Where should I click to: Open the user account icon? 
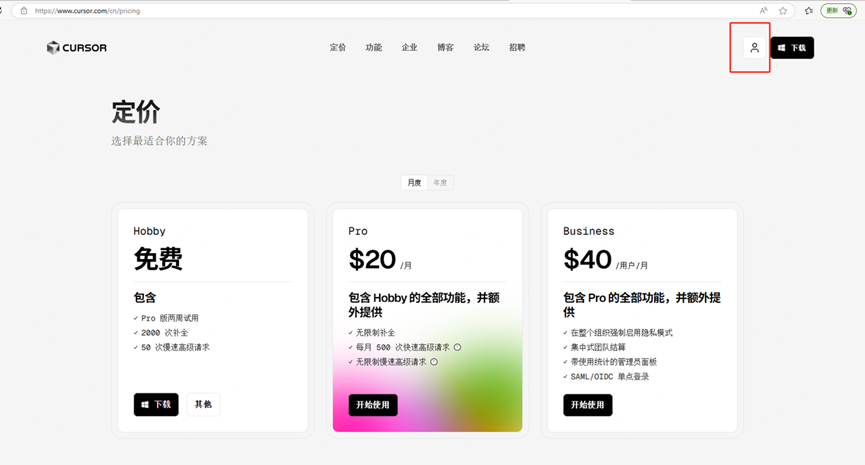coord(754,47)
